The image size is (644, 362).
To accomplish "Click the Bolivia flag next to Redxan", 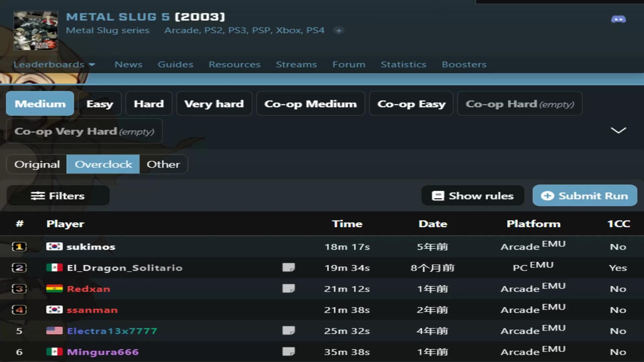I will coord(54,289).
